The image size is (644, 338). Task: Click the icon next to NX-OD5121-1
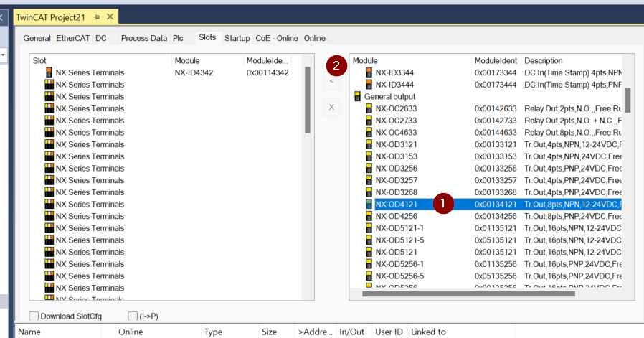pos(369,227)
